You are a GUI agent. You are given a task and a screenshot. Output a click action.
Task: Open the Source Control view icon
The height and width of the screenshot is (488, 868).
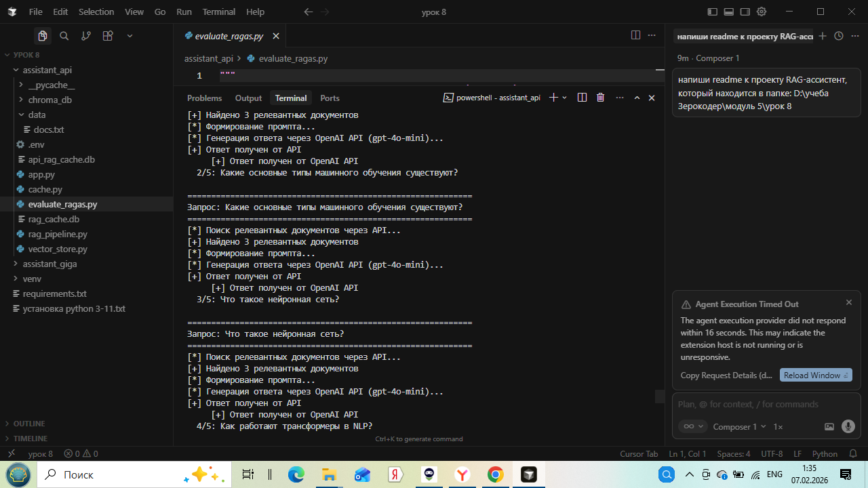[x=86, y=36]
